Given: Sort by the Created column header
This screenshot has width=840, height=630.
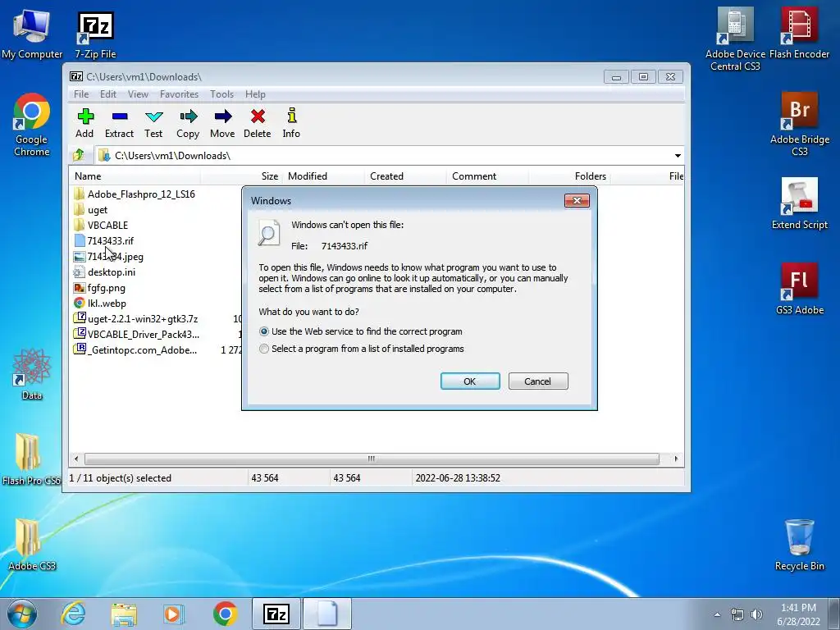Looking at the screenshot, I should [405, 176].
